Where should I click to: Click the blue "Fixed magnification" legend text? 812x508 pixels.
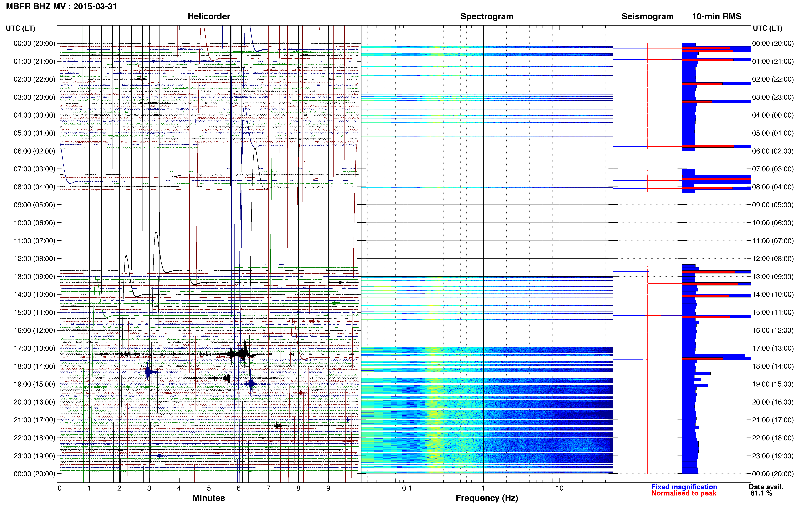point(684,487)
